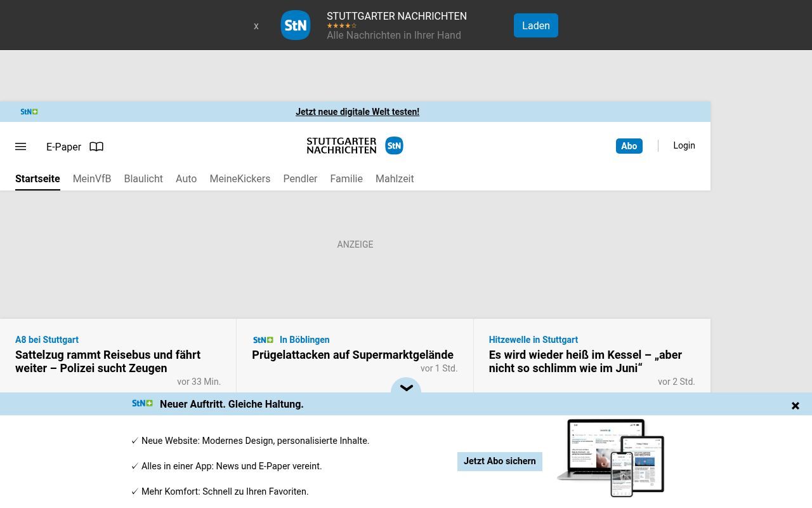Image resolution: width=812 pixels, height=508 pixels.
Task: Open the hamburger menu
Action: (x=20, y=147)
